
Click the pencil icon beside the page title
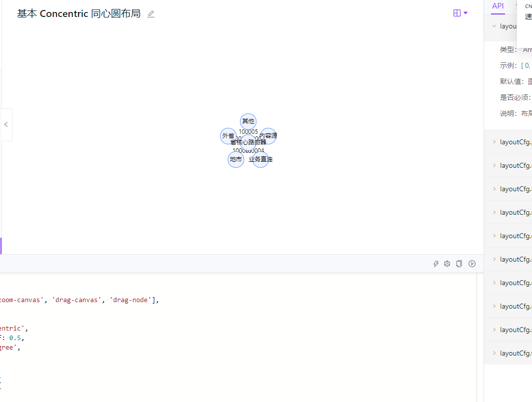150,14
